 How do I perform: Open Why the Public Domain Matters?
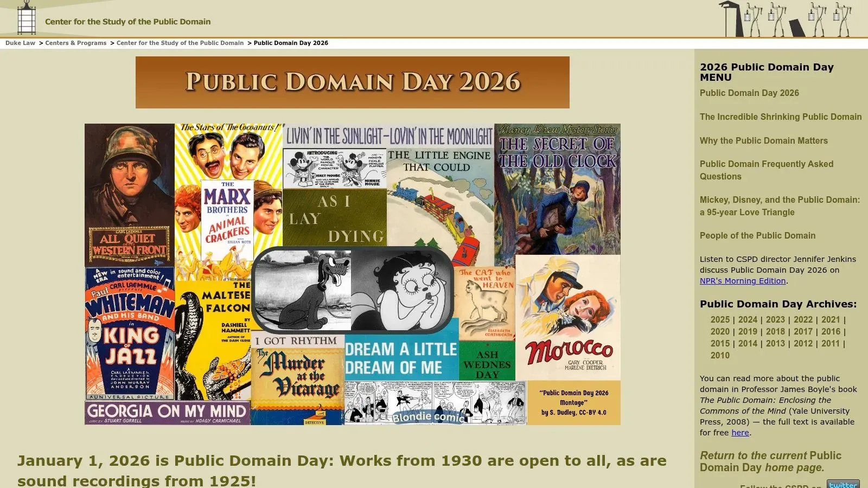pos(764,140)
